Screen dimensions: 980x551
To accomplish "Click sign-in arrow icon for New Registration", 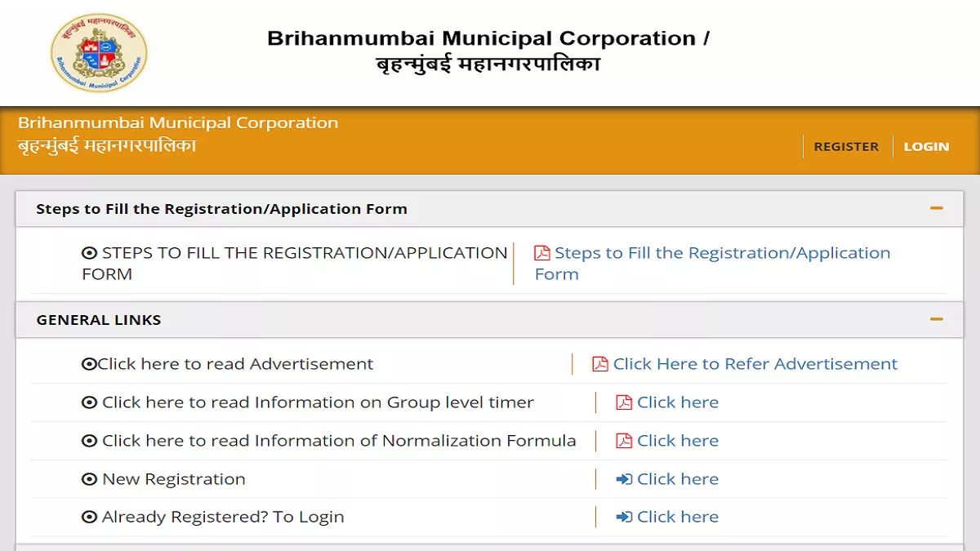I will 624,479.
